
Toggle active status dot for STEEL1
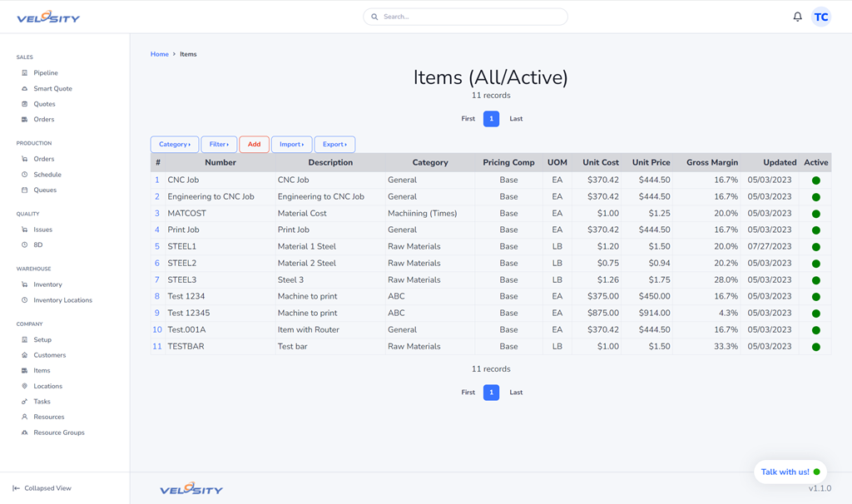click(815, 247)
